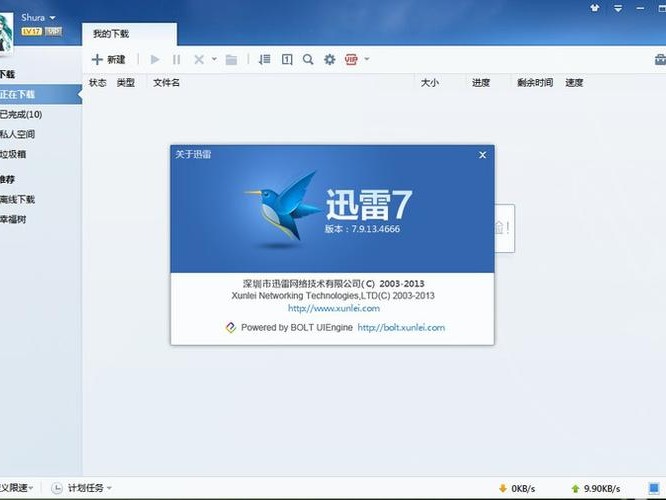The height and width of the screenshot is (500, 666).
Task: Click the download speed 0KB/s indicator
Action: (x=517, y=489)
